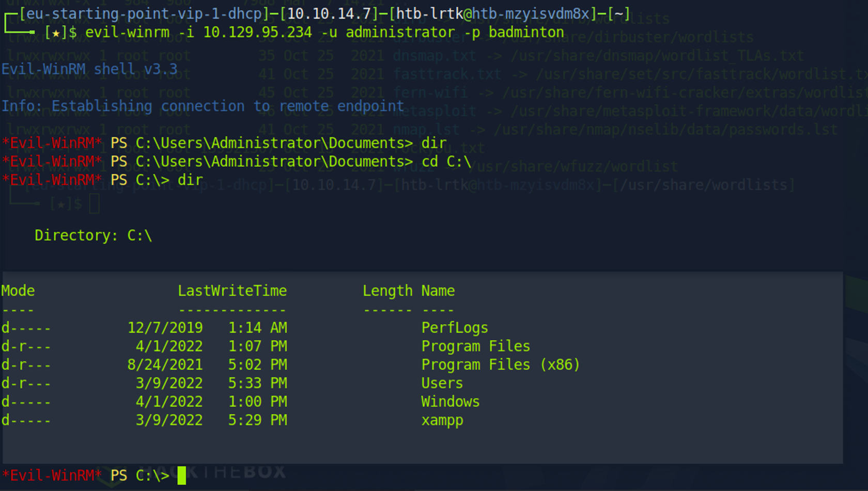868x491 pixels.
Task: Click the 'Evil-WinRM shell v3.3' line
Action: point(89,69)
